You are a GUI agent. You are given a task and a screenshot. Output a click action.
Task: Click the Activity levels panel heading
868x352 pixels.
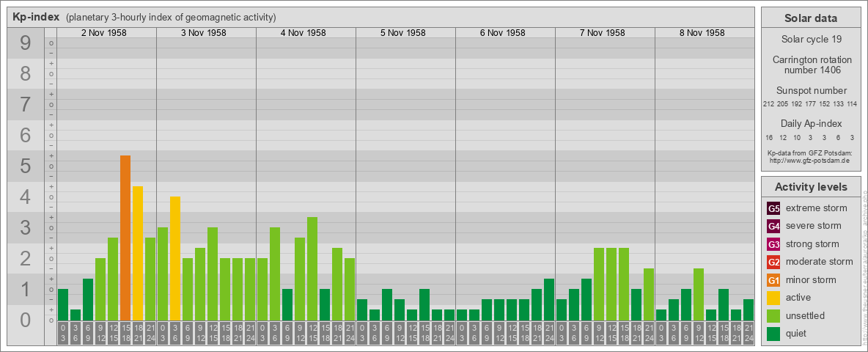click(x=811, y=187)
